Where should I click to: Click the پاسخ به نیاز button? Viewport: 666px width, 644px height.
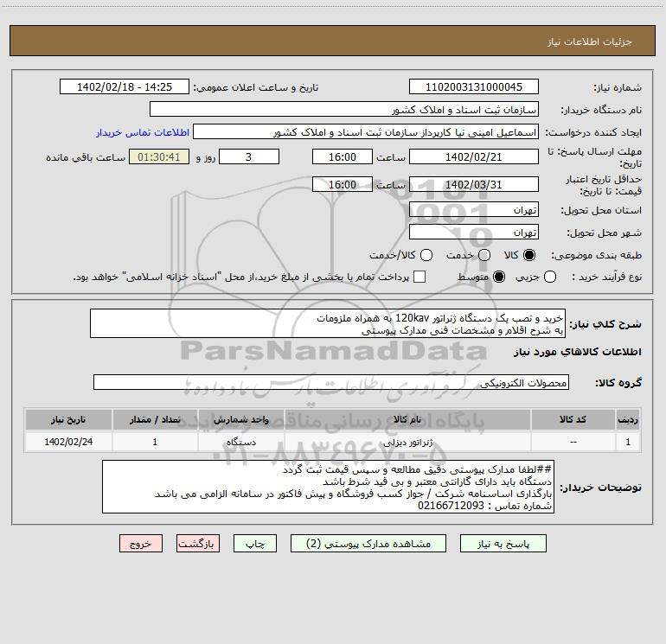coord(503,544)
